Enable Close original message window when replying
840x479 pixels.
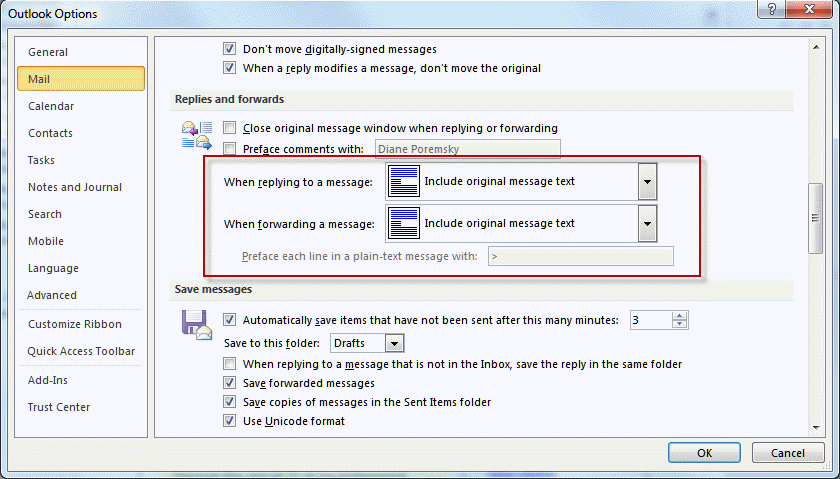pos(229,128)
